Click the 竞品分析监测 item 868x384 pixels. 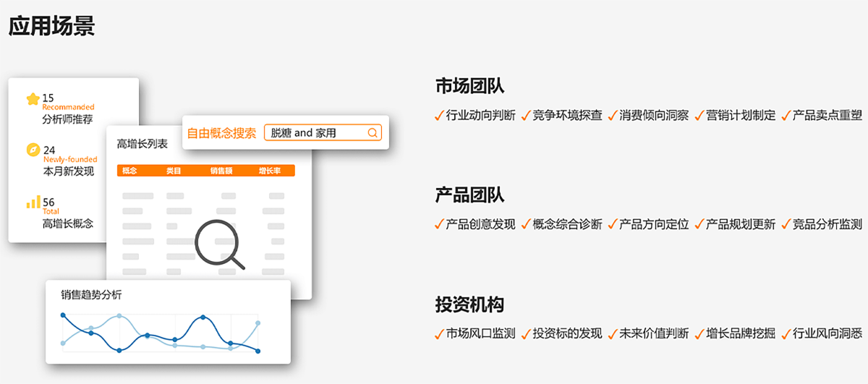[x=827, y=224]
